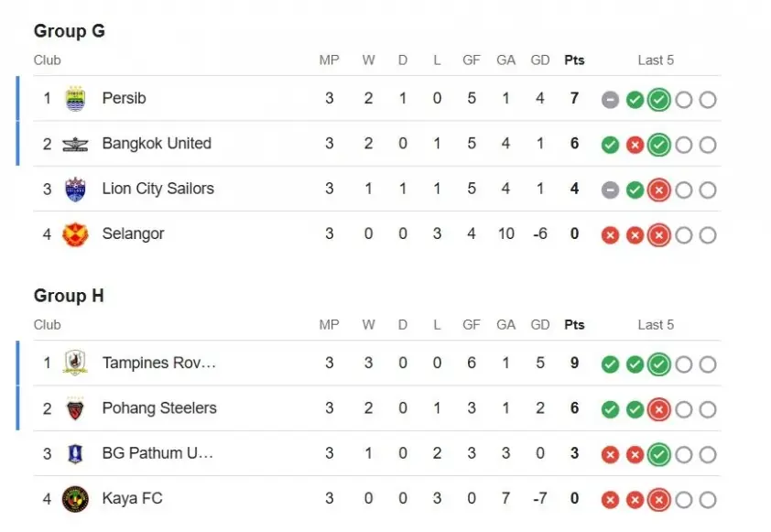Click the Group G heading
771x532 pixels.
[70, 31]
